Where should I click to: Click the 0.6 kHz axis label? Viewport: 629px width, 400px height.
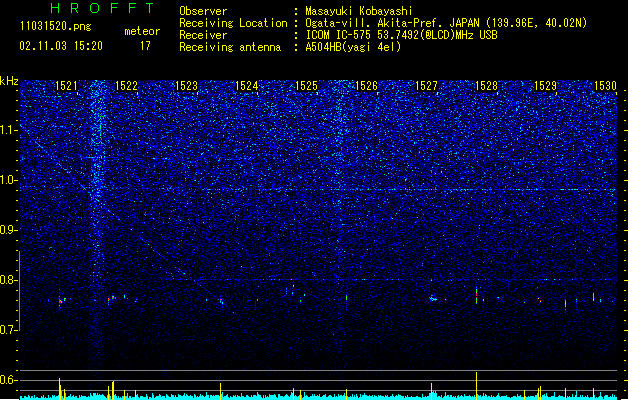9,380
